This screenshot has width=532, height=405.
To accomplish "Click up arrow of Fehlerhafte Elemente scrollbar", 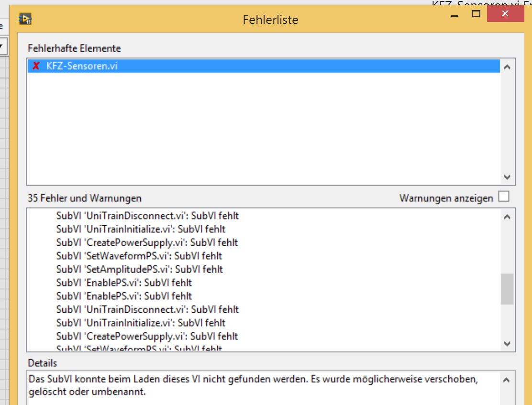I will pos(507,67).
